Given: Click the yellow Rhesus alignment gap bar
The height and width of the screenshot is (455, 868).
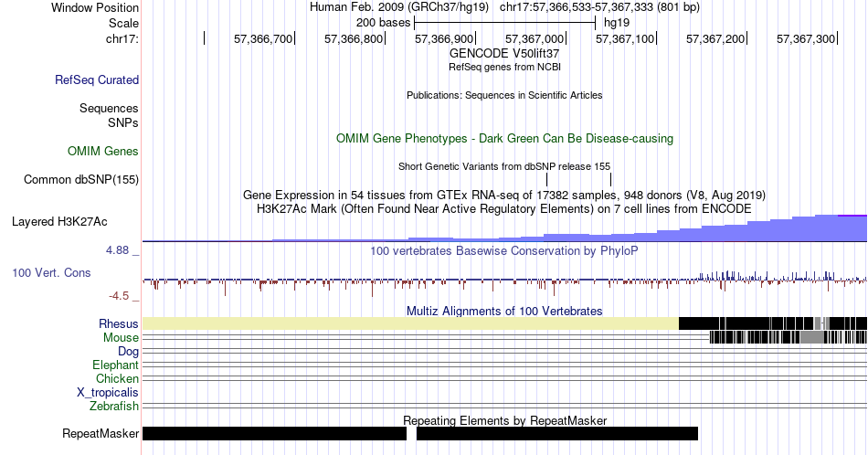Looking at the screenshot, I should [411, 323].
